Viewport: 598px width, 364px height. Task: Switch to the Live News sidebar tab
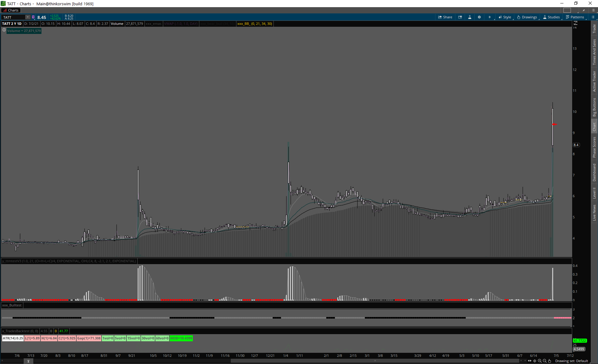pyautogui.click(x=594, y=213)
